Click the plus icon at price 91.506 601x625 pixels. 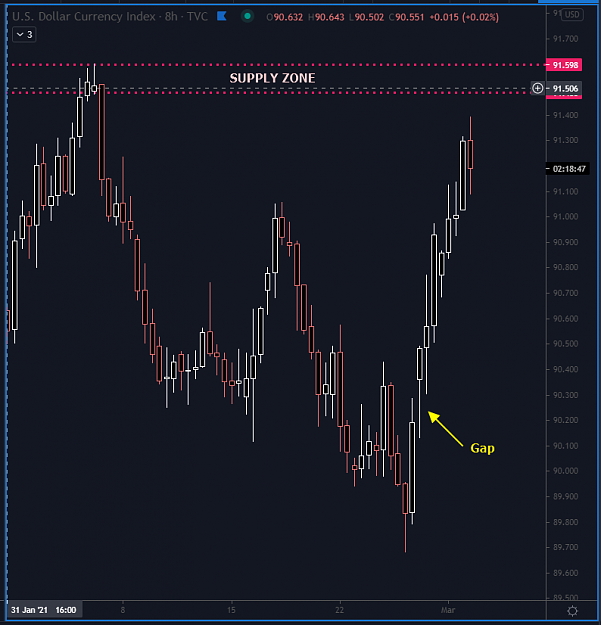click(538, 88)
